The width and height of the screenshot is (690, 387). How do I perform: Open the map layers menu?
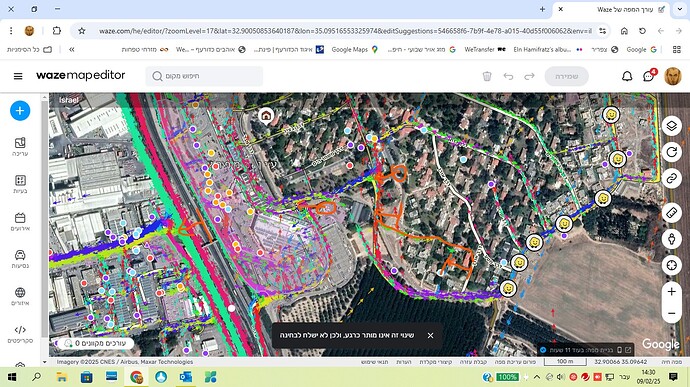pos(672,126)
